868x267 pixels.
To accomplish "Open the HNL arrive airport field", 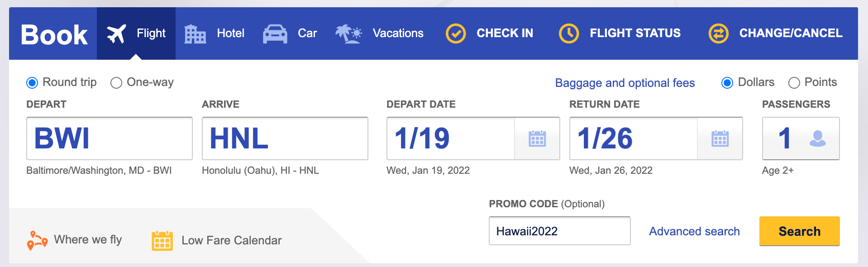I will coord(285,138).
